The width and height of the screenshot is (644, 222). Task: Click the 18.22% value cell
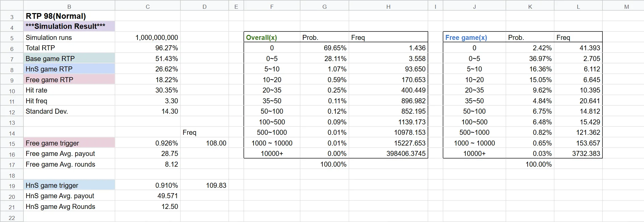pyautogui.click(x=148, y=79)
